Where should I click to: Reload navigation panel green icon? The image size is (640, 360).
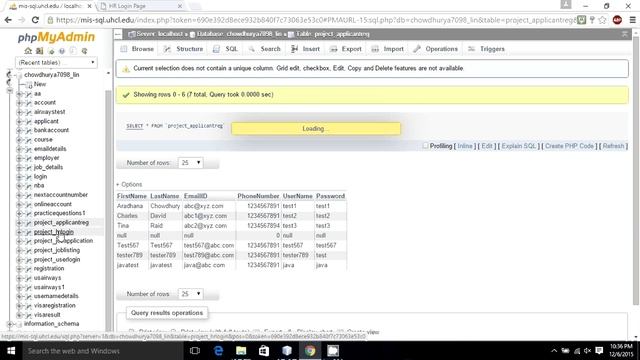[84, 51]
